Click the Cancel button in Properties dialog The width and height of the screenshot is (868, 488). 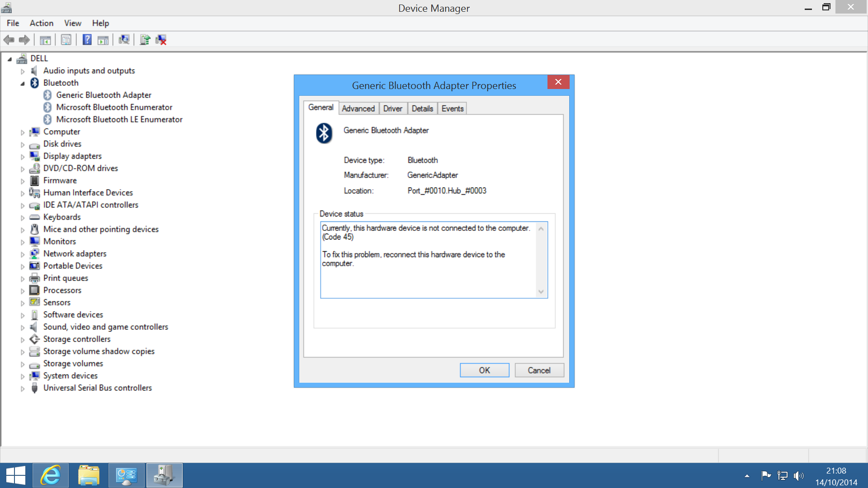pos(539,370)
